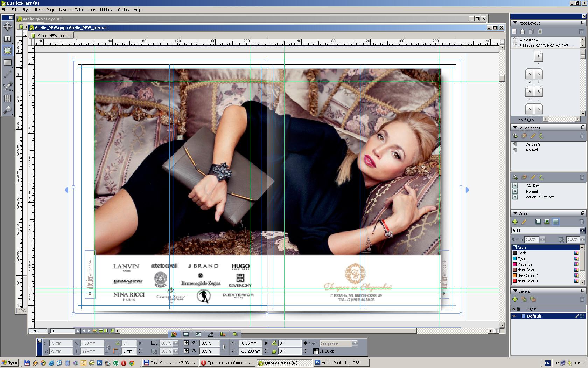Select the Table tool
Viewport: 588px width, 368px height.
(7, 98)
